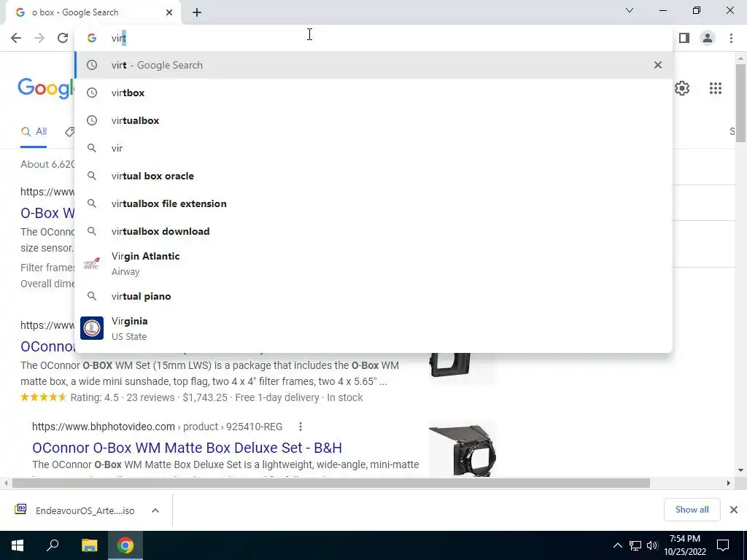Click 'Show all' downloads button

(692, 510)
